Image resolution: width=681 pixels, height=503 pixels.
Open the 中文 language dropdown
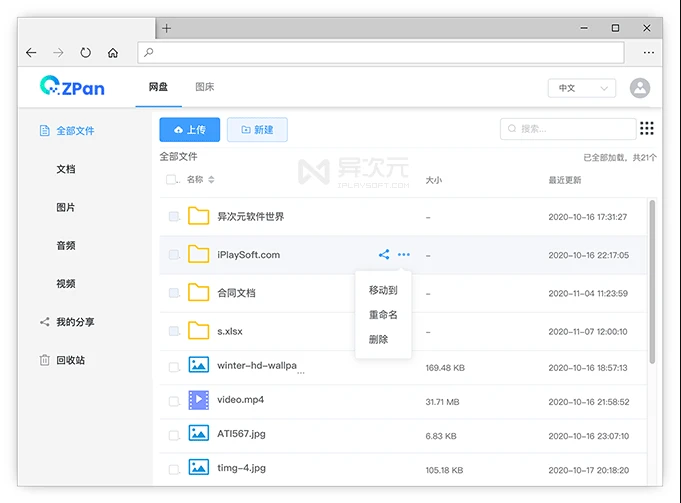(x=581, y=88)
